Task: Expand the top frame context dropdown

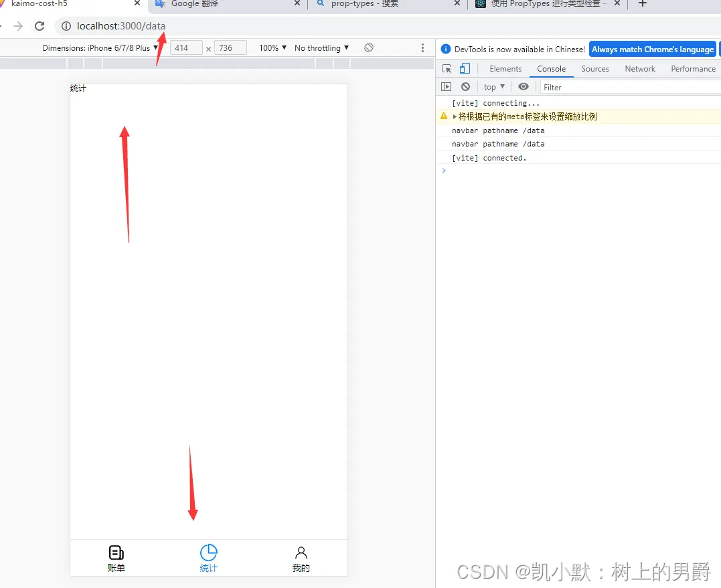Action: tap(493, 86)
